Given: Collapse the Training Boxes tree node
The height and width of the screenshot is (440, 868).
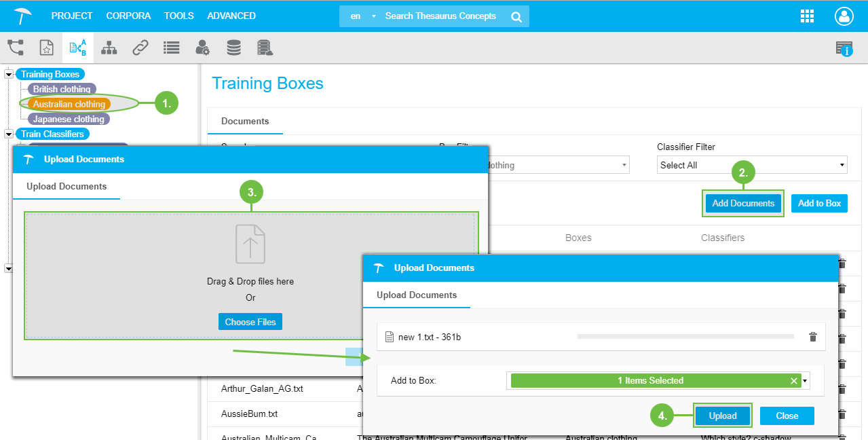Looking at the screenshot, I should [8, 75].
